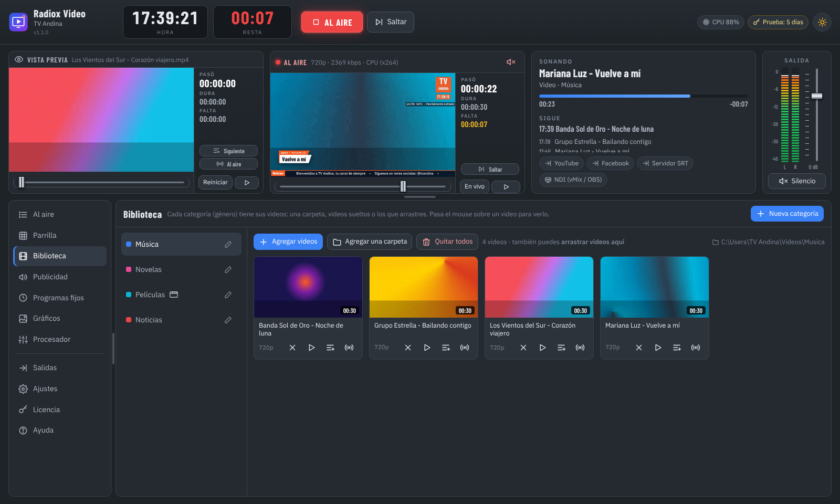The width and height of the screenshot is (840, 504).
Task: Add Los Vientos del Sur to queue
Action: pos(561,348)
